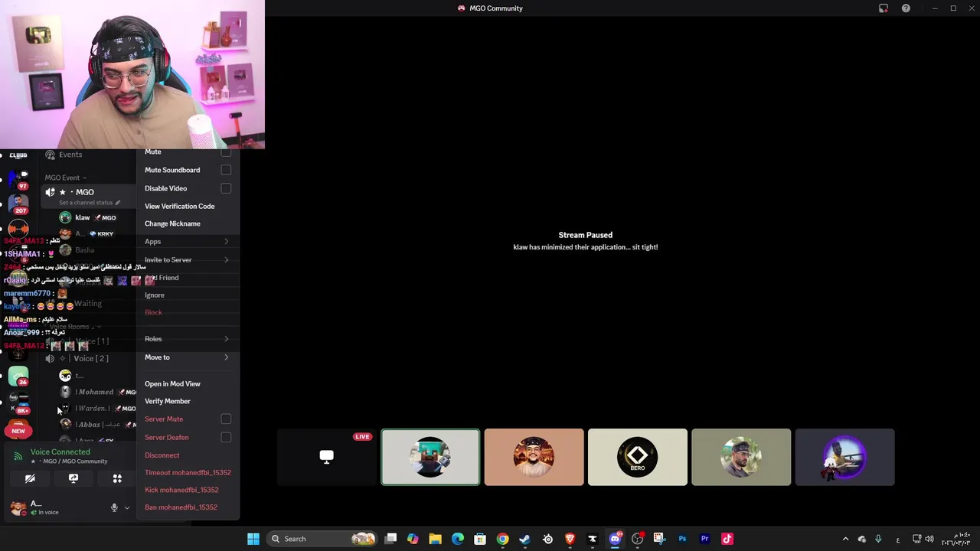The width and height of the screenshot is (980, 551).
Task: Open Brave browser from the taskbar
Action: (570, 539)
